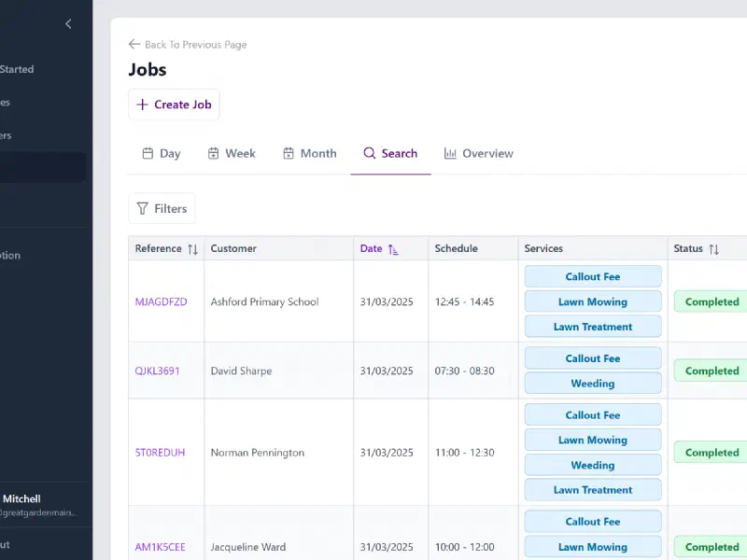
Task: Sort by Reference column arrows
Action: click(192, 249)
